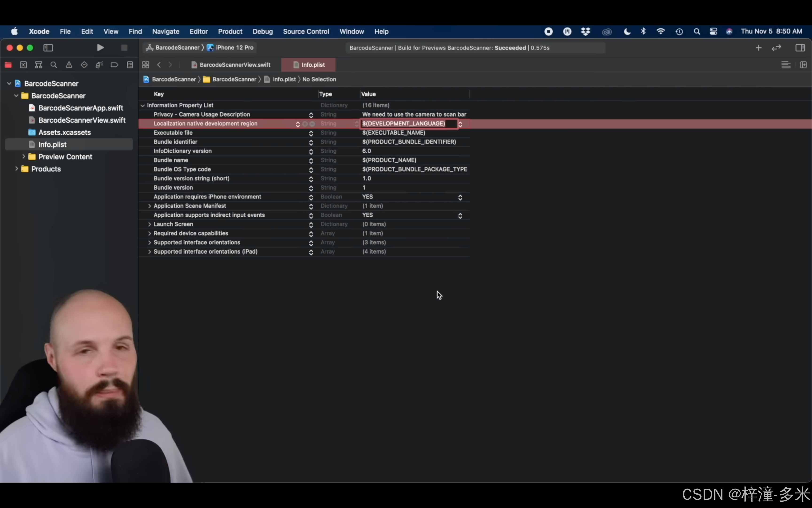
Task: Select Info.plist in the navigator
Action: pyautogui.click(x=69, y=144)
